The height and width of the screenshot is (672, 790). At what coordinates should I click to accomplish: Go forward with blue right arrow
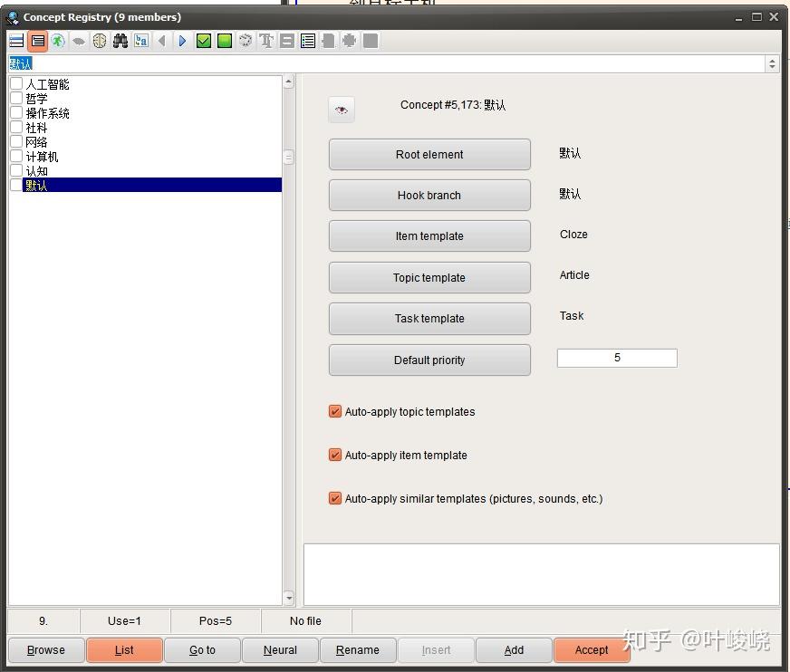click(182, 41)
